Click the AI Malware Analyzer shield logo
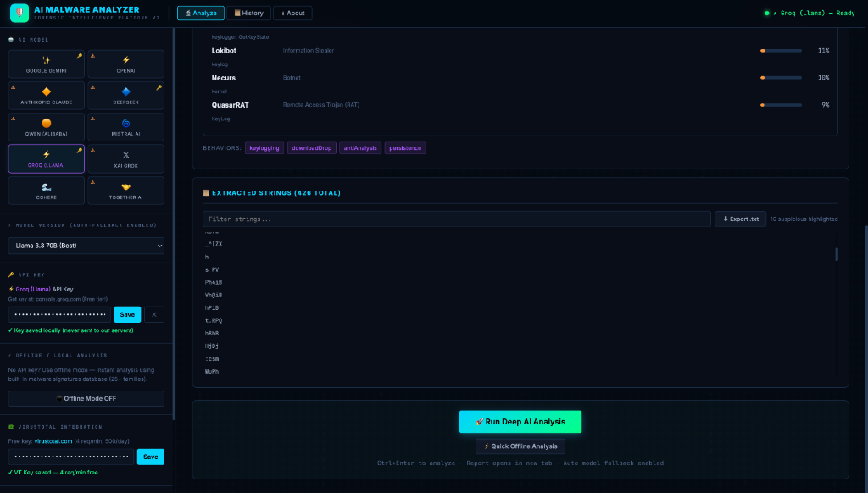This screenshot has width=868, height=493. coord(19,13)
